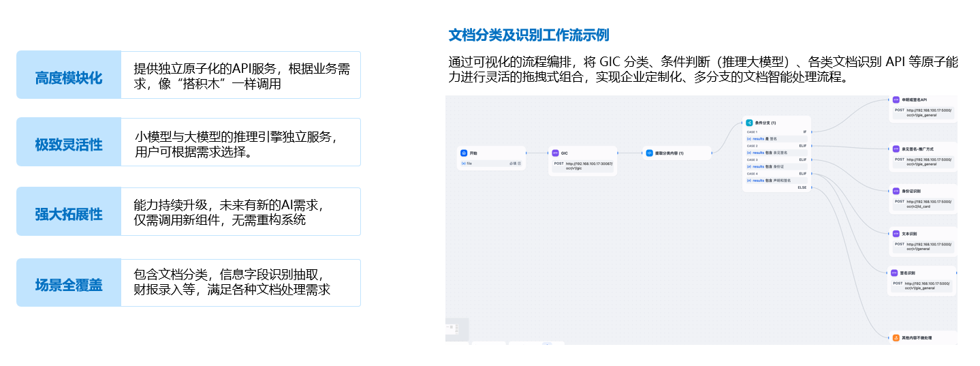Select the 提取分类内容 code node icon
Screen dimensions: 980x366
[x=649, y=153]
